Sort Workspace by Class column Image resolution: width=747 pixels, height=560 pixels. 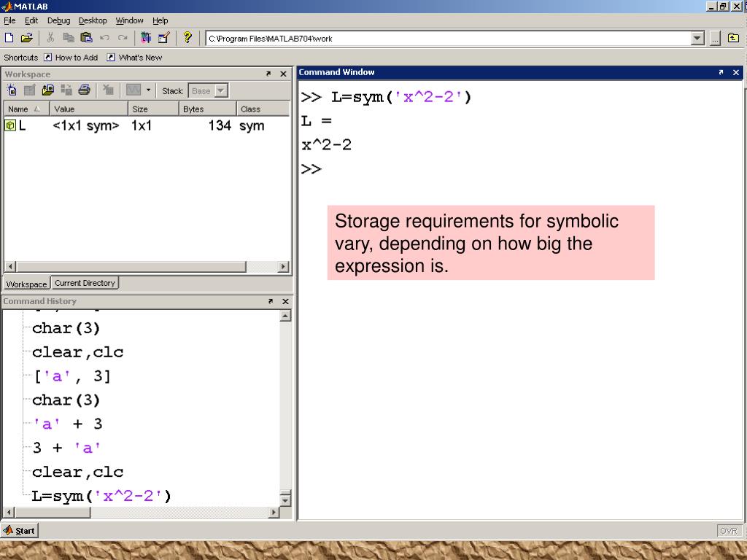tap(263, 109)
